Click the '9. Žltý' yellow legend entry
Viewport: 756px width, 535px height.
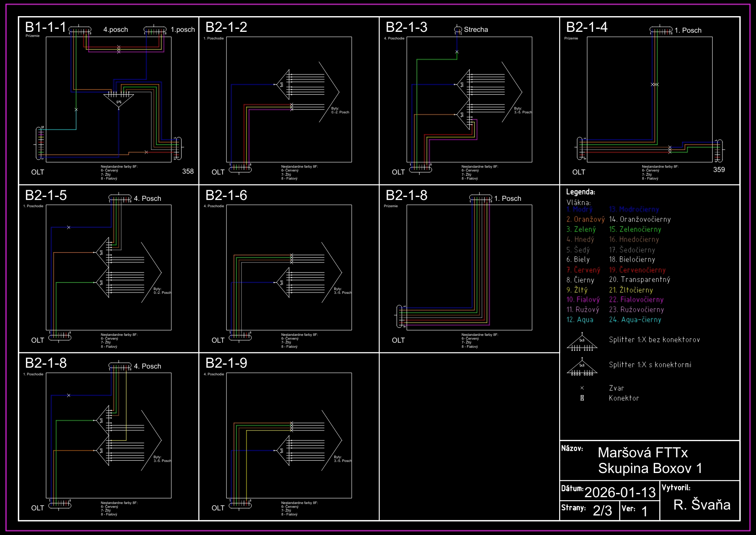(x=577, y=290)
